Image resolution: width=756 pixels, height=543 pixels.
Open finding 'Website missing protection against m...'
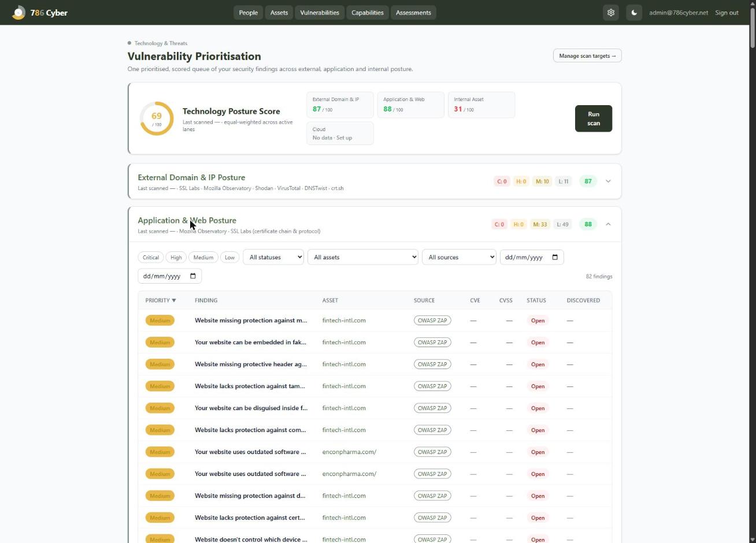251,320
